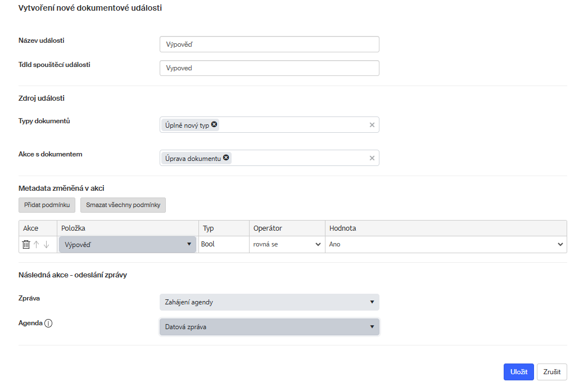Focus the 'Název události' text field
588x386 pixels.
(x=269, y=44)
